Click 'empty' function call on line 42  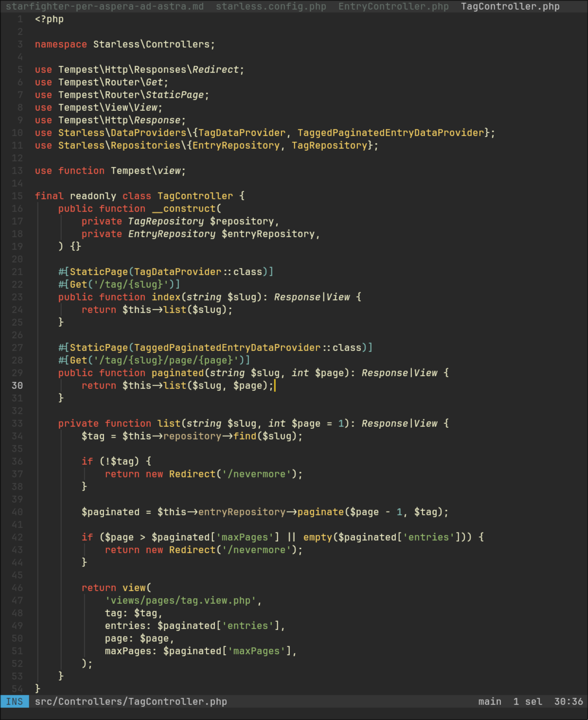tap(318, 537)
